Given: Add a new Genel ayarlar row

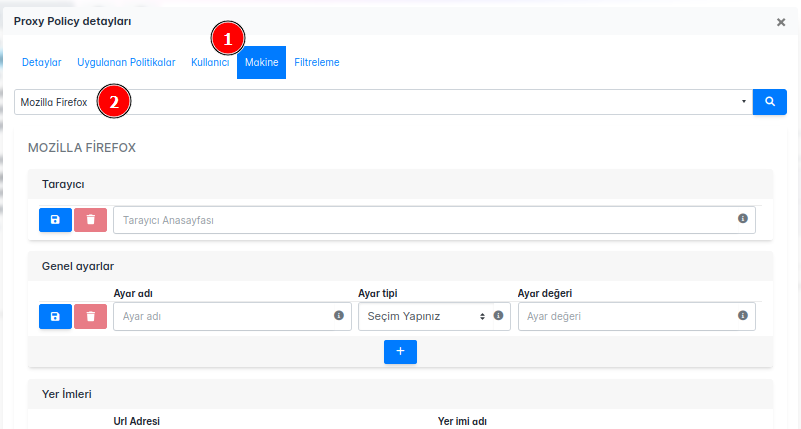Looking at the screenshot, I should click(x=400, y=351).
